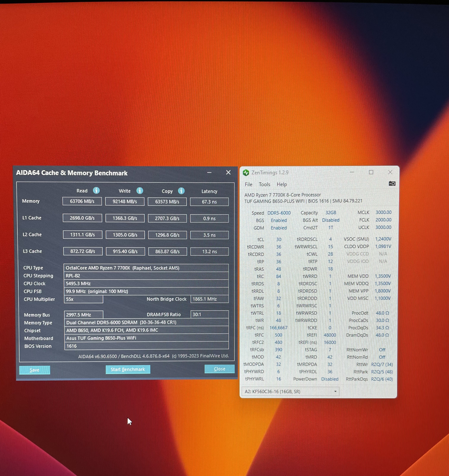This screenshot has height=476, width=449.
Task: Click the ZenTimings green logo icon
Action: pos(246,173)
